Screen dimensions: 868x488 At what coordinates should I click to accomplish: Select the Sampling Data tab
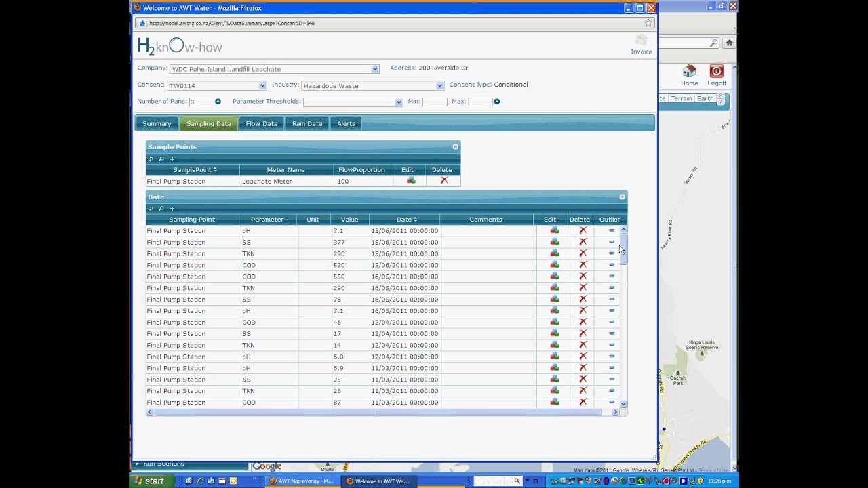pos(209,123)
